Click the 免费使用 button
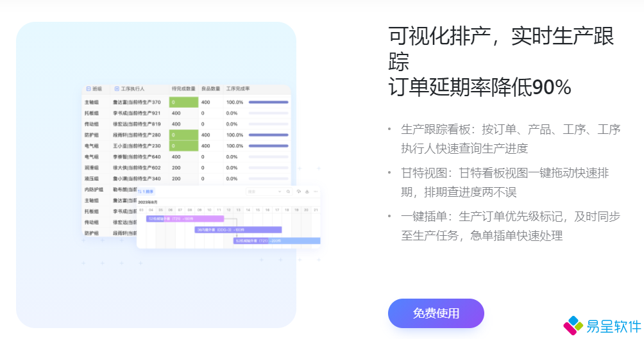The image size is (644, 339). click(x=436, y=313)
